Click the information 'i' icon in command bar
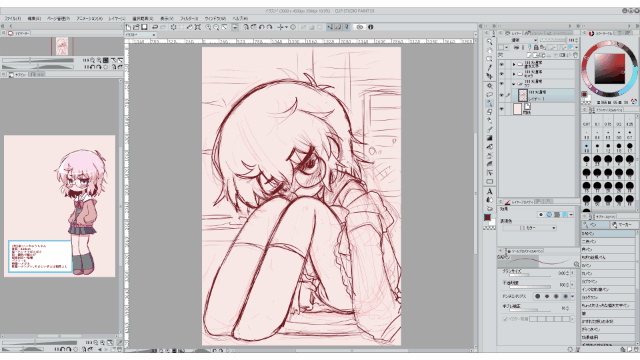 point(371,27)
